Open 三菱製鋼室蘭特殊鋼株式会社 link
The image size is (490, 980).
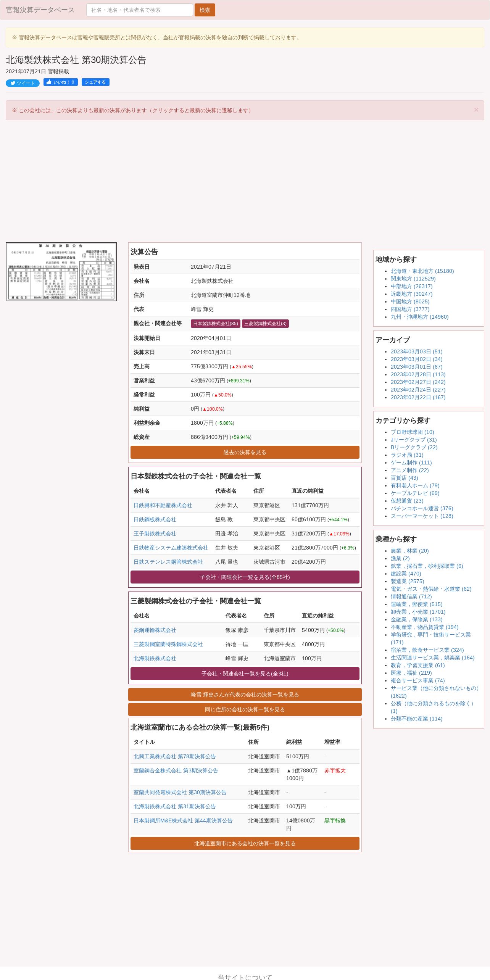click(168, 644)
